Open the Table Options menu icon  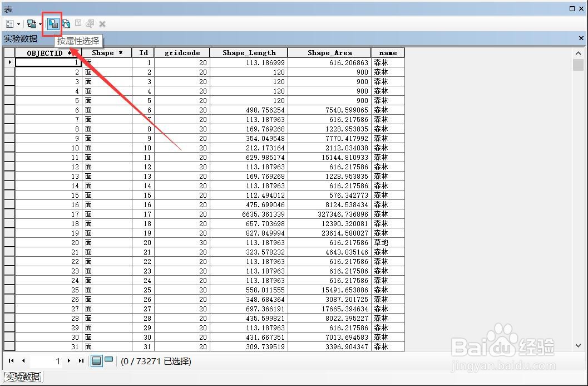tap(10, 24)
